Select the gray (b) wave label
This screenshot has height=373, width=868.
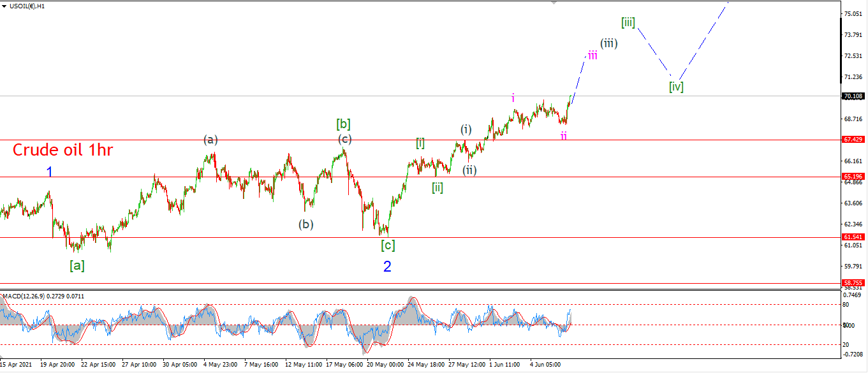306,224
